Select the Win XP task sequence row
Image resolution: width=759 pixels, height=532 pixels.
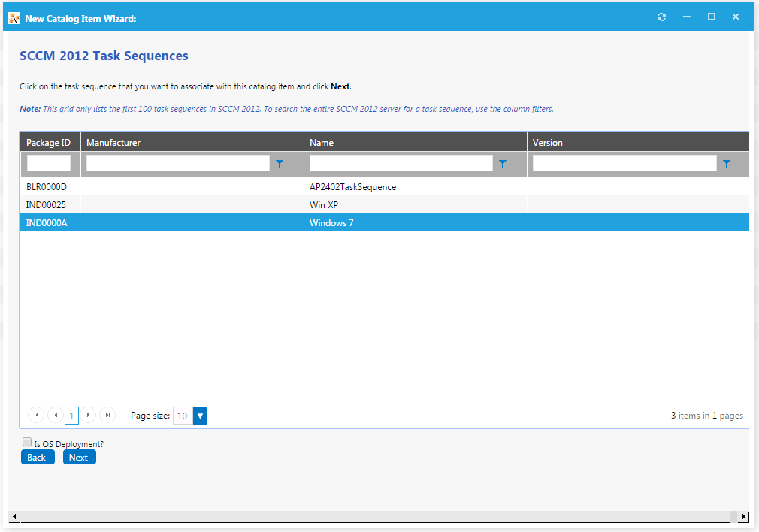tap(325, 204)
